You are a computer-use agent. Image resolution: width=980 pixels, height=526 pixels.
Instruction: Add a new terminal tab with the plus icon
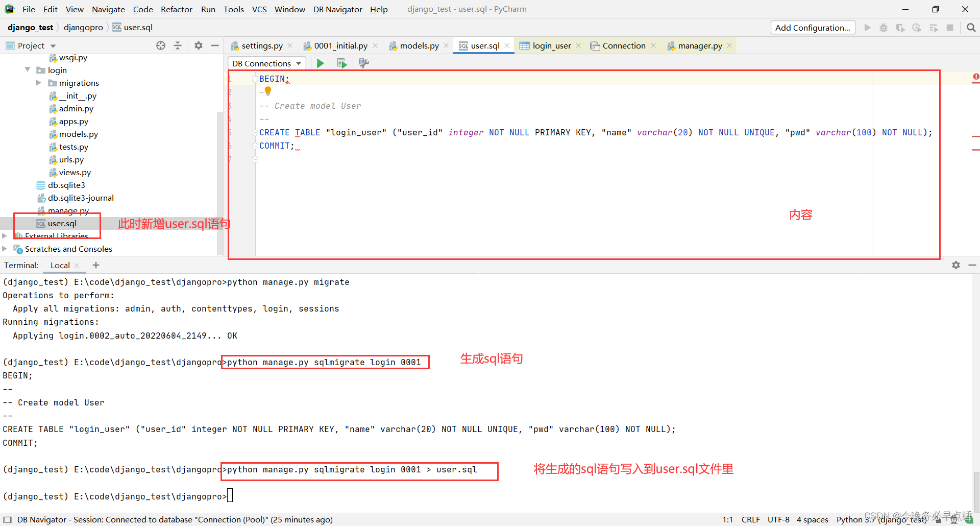[x=96, y=265]
